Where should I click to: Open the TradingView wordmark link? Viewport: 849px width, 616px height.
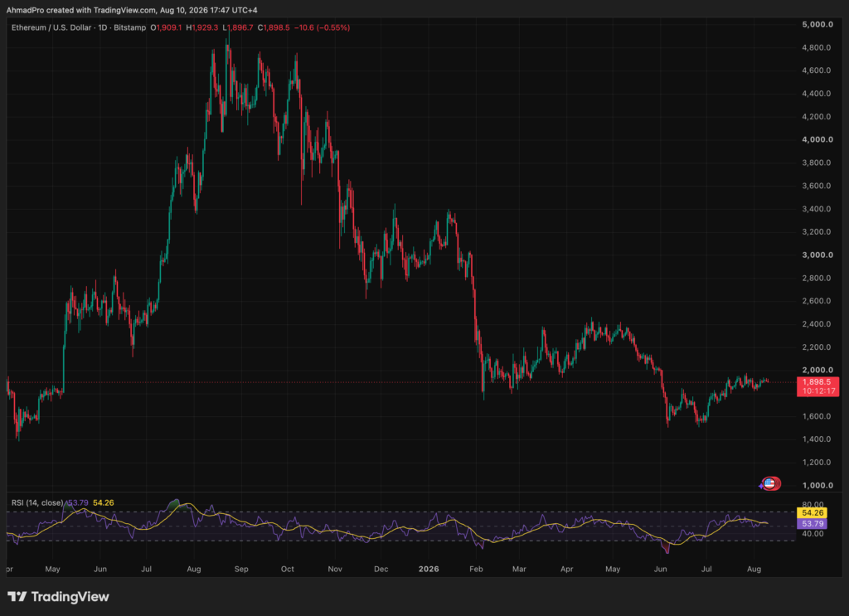tap(70, 596)
